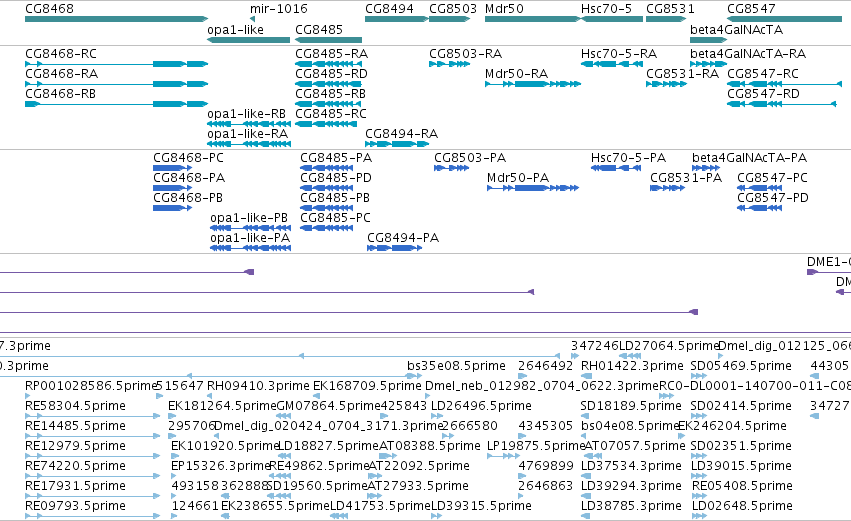Select transcript Mdr50-RA
851x521 pixels.
[533, 84]
